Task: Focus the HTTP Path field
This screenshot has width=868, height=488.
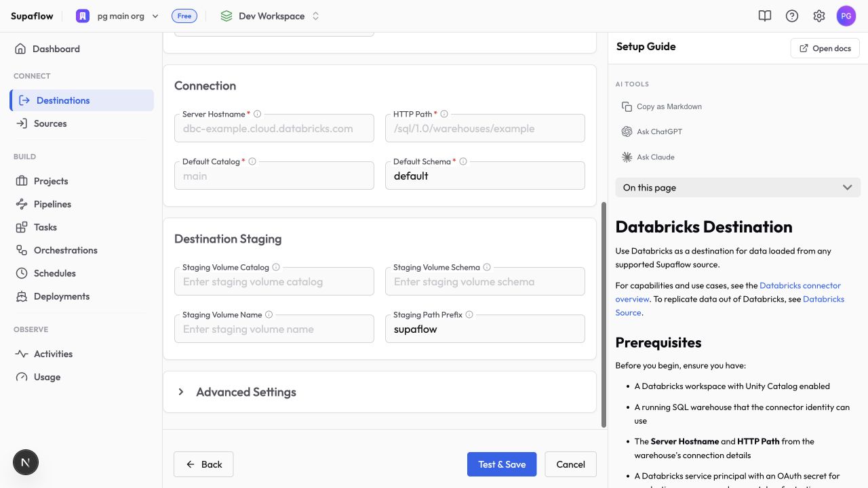Action: pos(485,128)
